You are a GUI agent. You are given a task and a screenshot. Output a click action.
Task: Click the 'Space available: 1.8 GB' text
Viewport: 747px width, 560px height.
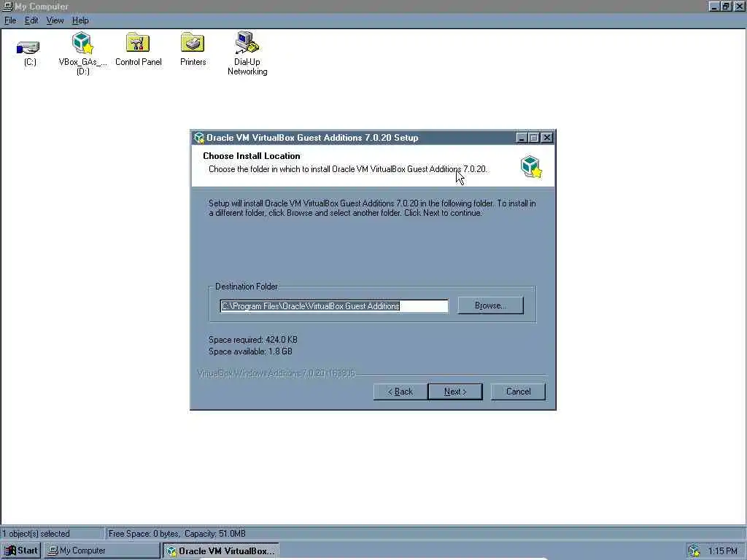pos(251,351)
